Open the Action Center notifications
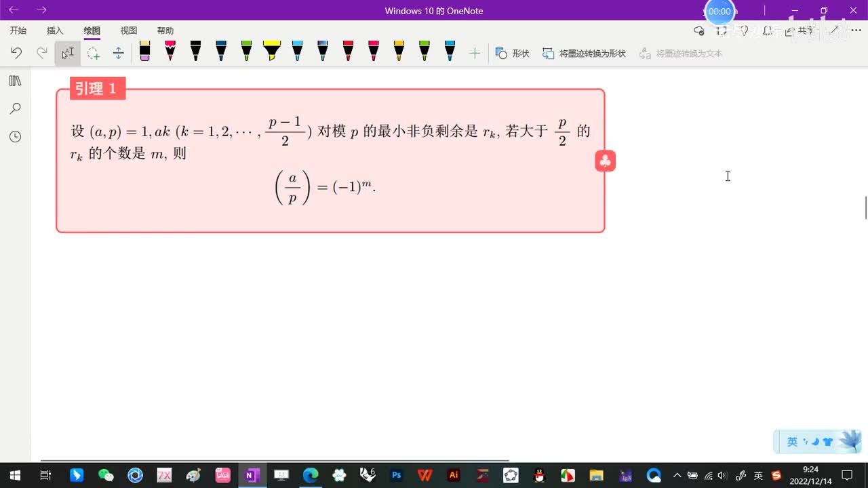Viewport: 868px width, 488px height. point(847,475)
